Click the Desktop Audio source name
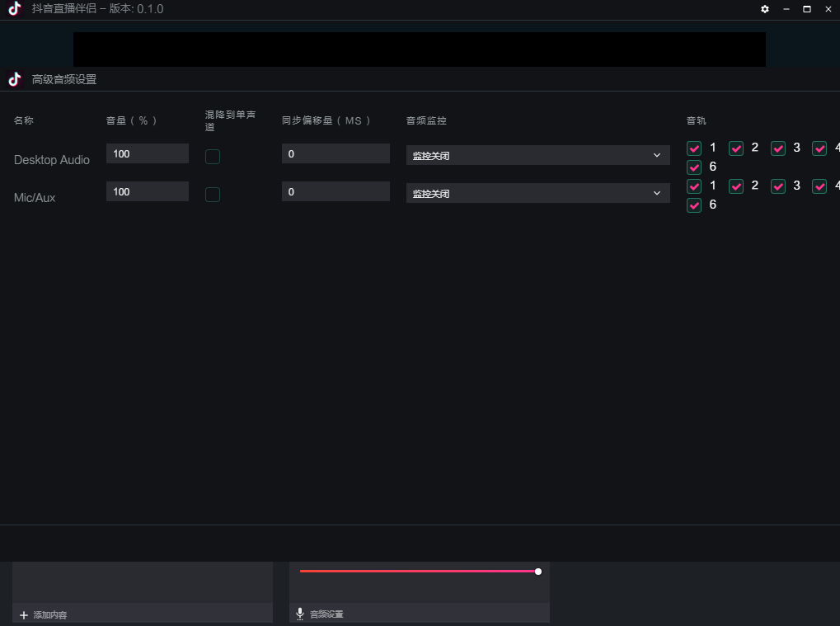The width and height of the screenshot is (840, 626). coord(51,160)
